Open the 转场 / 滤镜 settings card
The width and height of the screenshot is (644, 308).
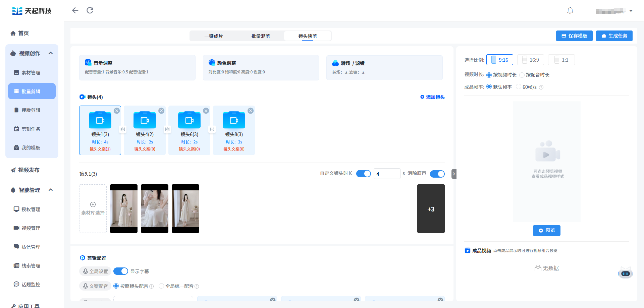click(384, 67)
